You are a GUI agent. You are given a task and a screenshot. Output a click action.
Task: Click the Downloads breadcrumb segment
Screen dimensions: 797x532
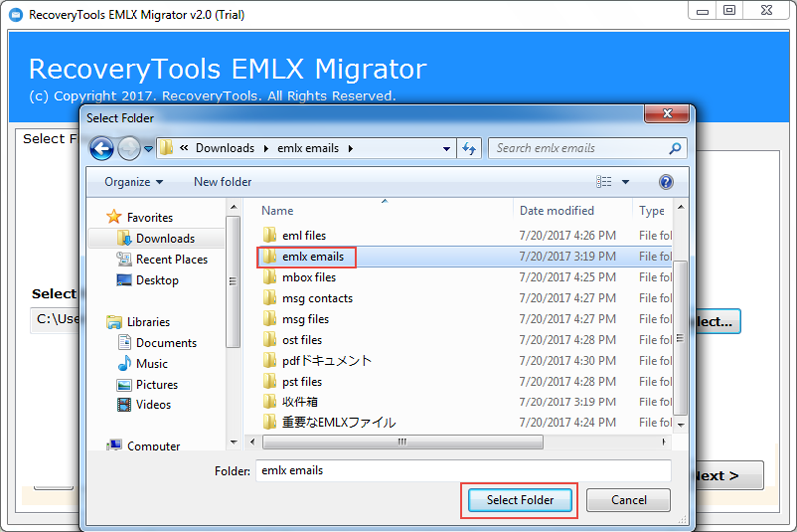[225, 148]
